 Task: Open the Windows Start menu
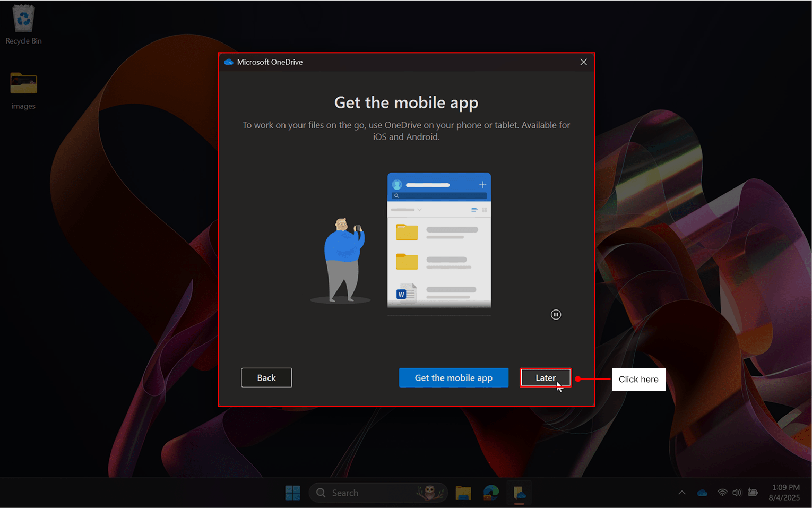pyautogui.click(x=292, y=493)
